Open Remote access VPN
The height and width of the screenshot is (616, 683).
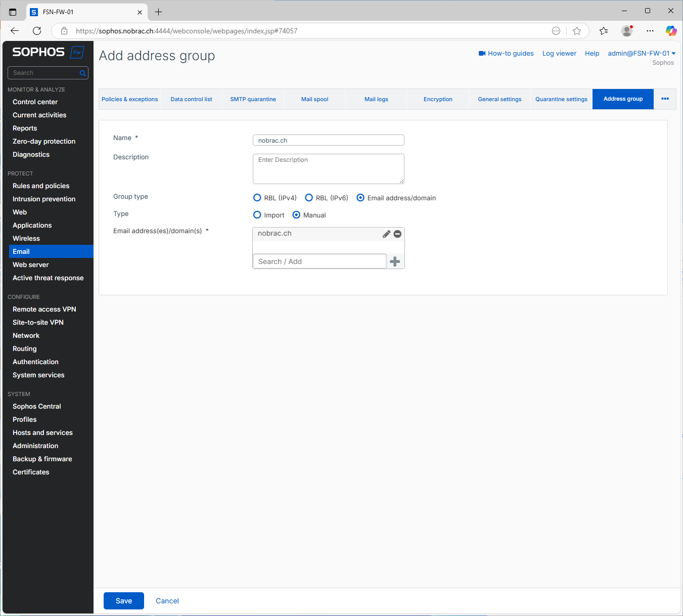[x=44, y=309]
